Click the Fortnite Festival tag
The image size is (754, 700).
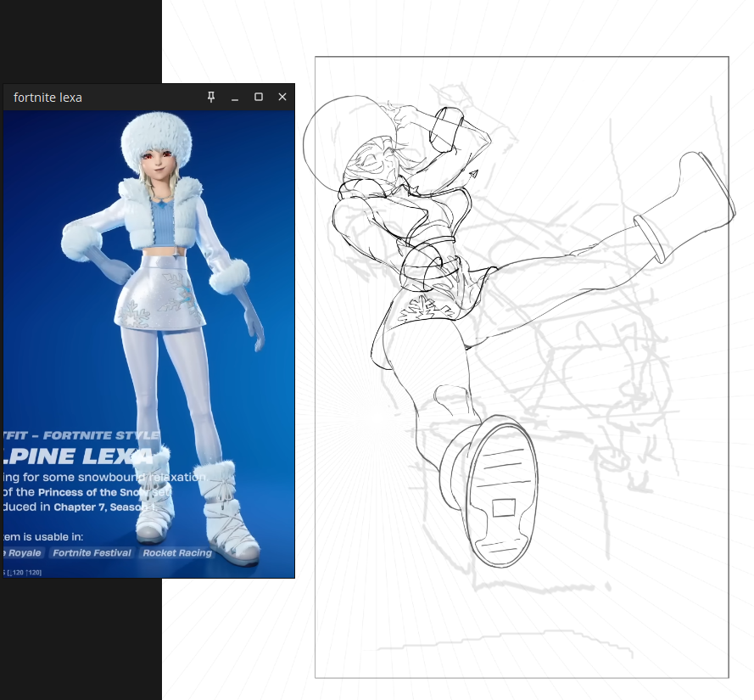point(92,552)
